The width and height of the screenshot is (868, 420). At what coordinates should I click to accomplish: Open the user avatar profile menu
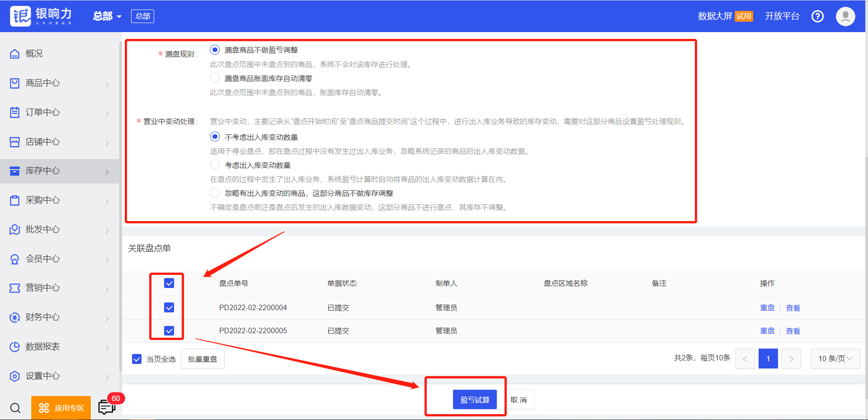pos(845,16)
